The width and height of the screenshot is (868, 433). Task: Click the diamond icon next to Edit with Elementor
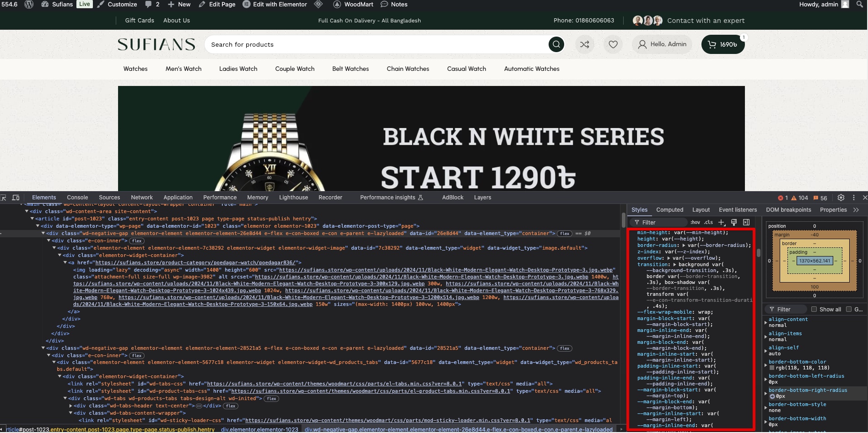pos(319,4)
